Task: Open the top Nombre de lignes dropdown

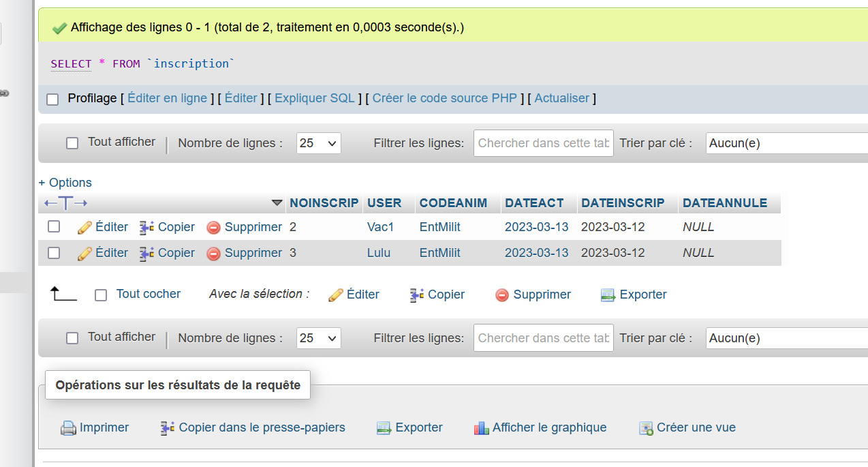Action: 318,143
